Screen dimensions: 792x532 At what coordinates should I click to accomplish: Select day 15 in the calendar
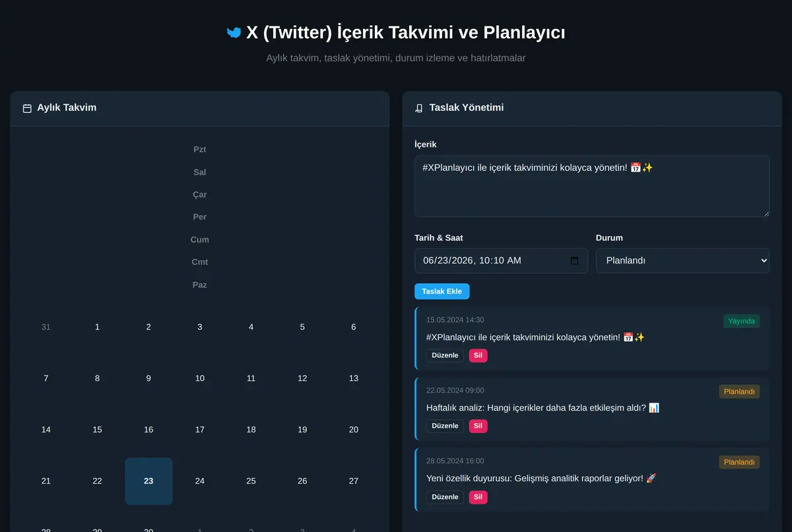pyautogui.click(x=97, y=430)
